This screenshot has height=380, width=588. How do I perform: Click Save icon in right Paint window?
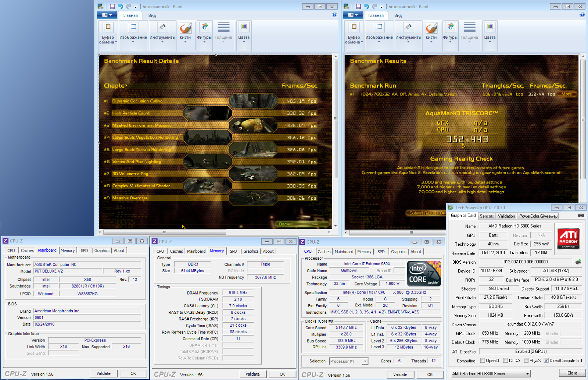click(358, 7)
